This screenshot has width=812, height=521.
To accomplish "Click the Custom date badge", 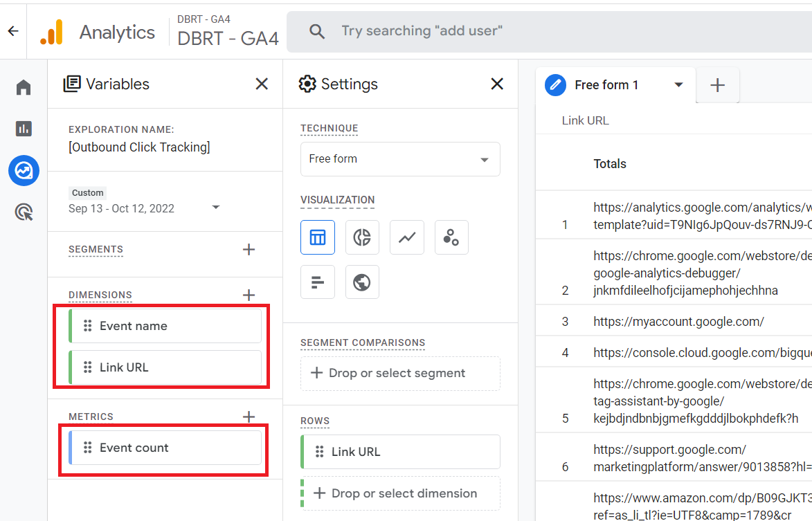I will coord(87,192).
